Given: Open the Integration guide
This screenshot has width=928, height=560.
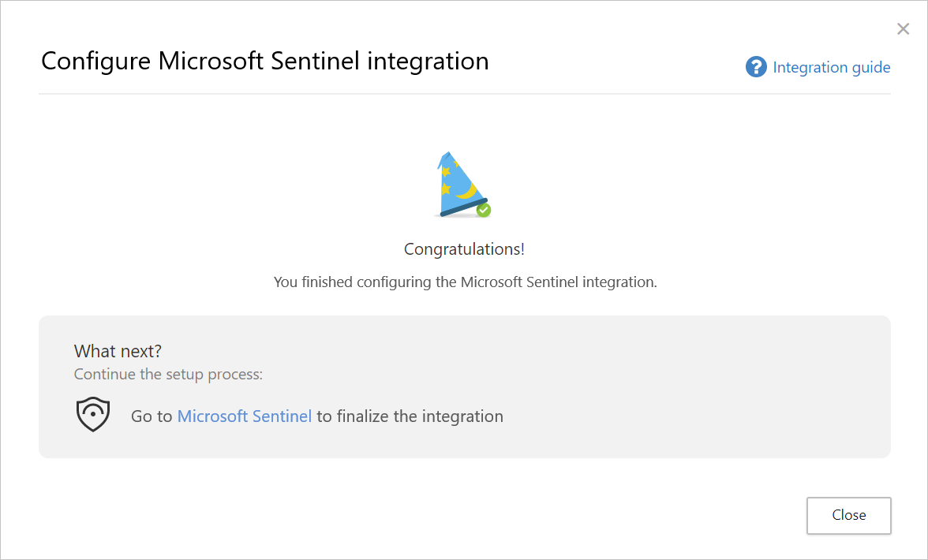Looking at the screenshot, I should click(831, 67).
